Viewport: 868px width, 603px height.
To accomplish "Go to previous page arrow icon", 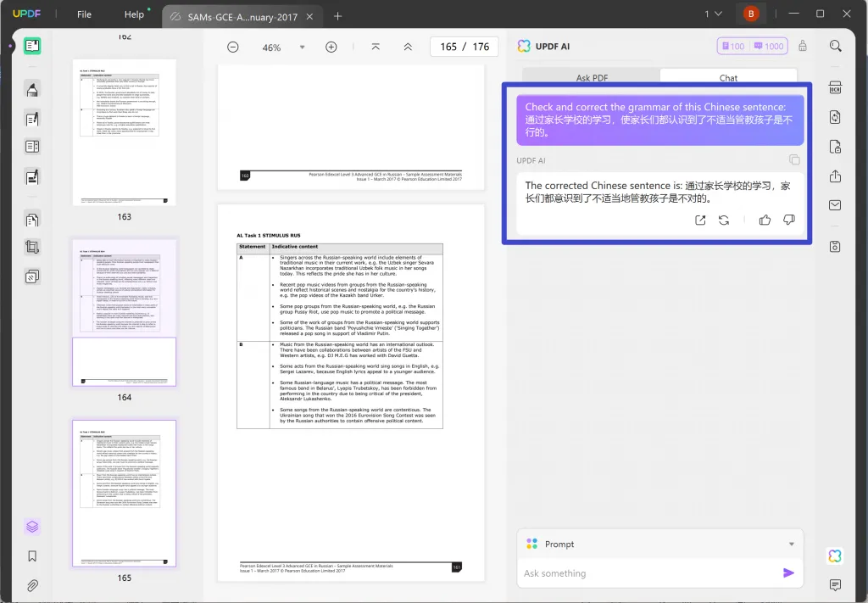I will click(408, 47).
